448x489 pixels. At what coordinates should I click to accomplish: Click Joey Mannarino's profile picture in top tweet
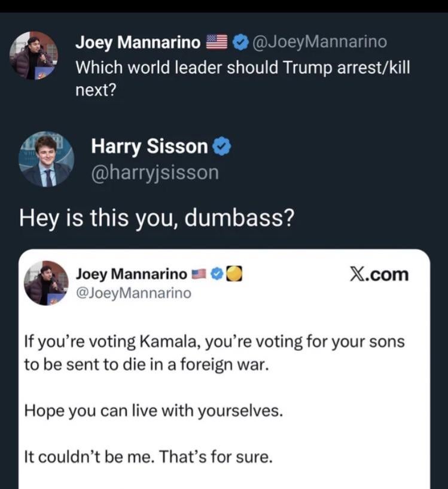coord(33,56)
